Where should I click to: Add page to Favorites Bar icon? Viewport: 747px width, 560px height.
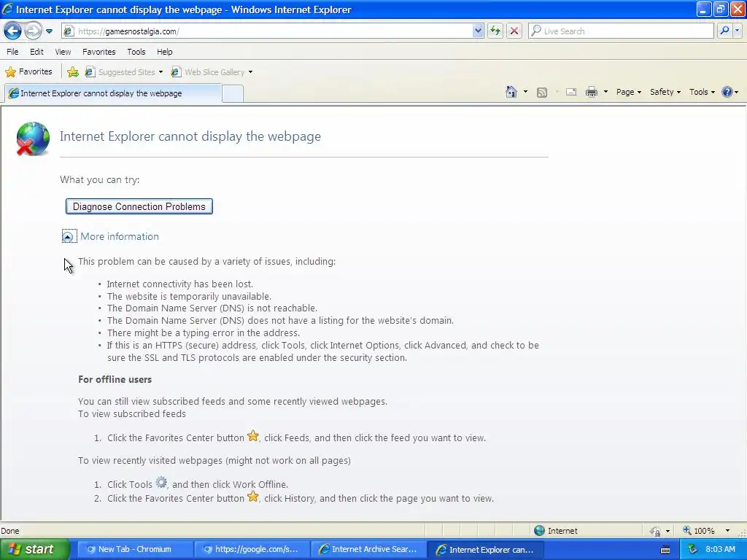pos(73,72)
